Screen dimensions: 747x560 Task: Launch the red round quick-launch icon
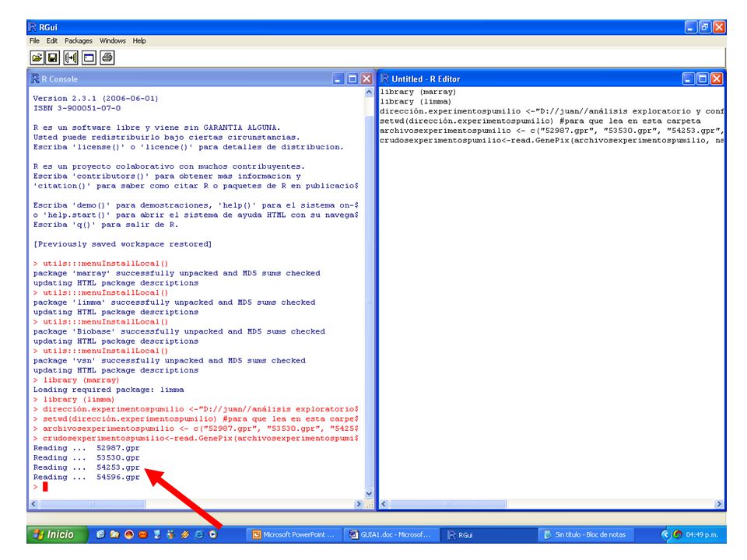click(129, 534)
